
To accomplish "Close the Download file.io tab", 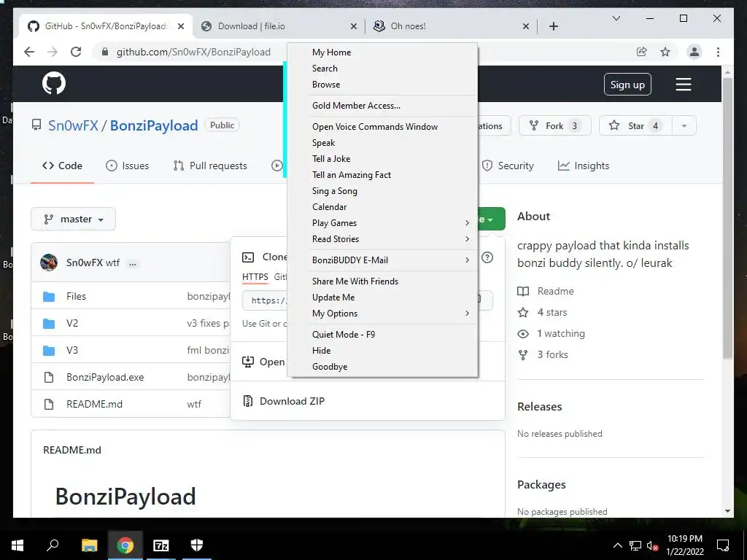I will tap(354, 26).
